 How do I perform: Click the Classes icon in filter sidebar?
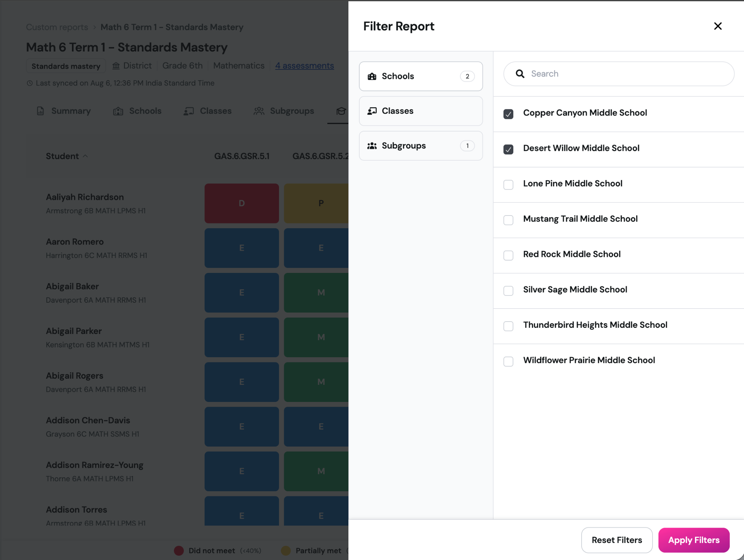click(x=372, y=111)
